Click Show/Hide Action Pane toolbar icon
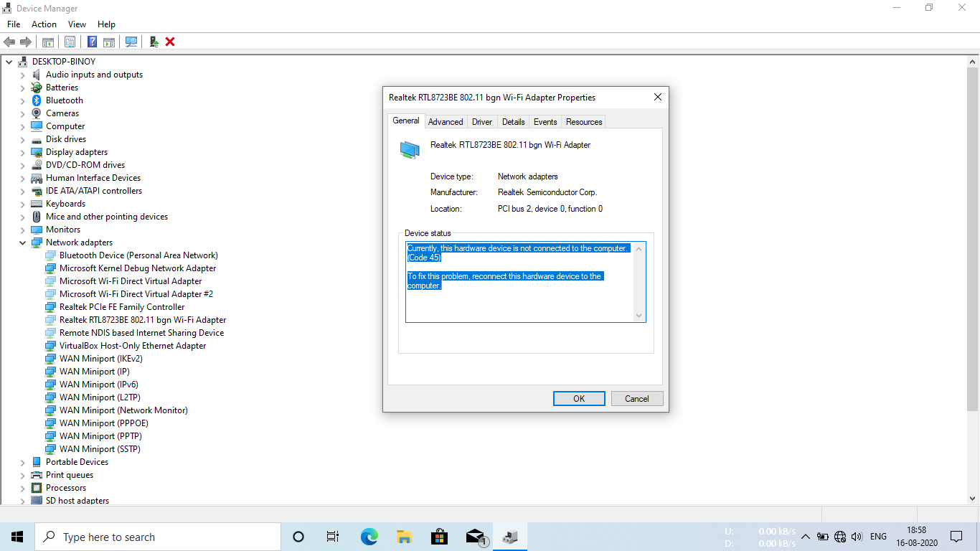 (x=109, y=42)
